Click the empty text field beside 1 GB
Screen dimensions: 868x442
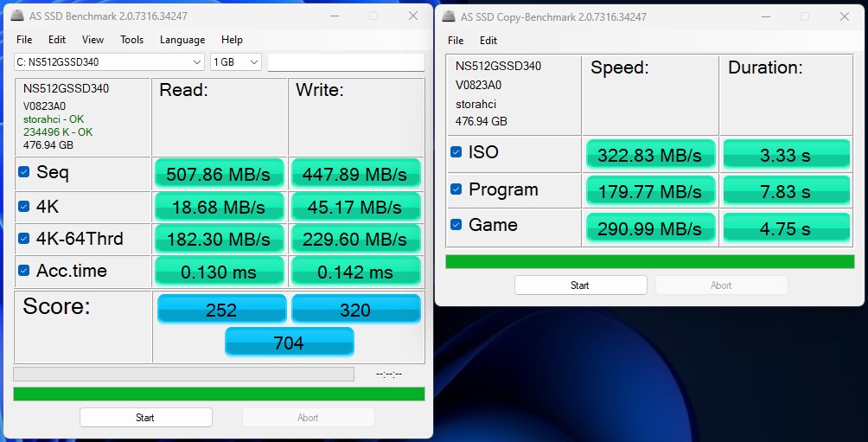(346, 62)
